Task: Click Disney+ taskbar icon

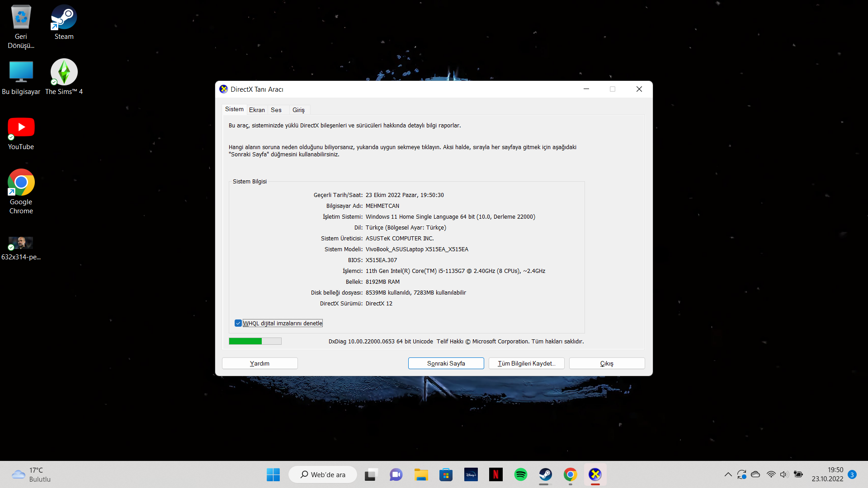Action: tap(471, 474)
